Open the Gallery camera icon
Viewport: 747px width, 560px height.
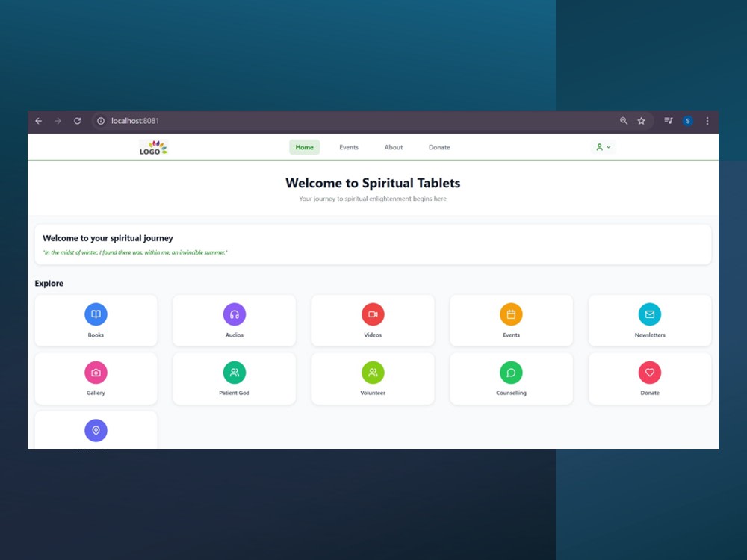click(96, 373)
